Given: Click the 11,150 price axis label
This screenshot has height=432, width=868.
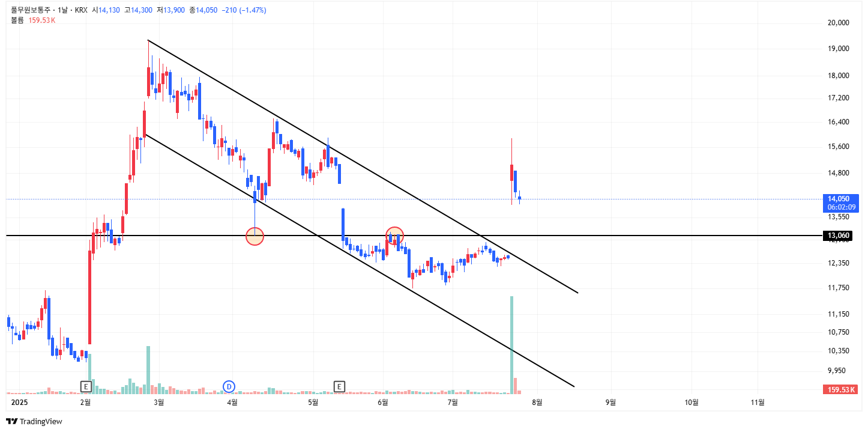Looking at the screenshot, I should (839, 314).
